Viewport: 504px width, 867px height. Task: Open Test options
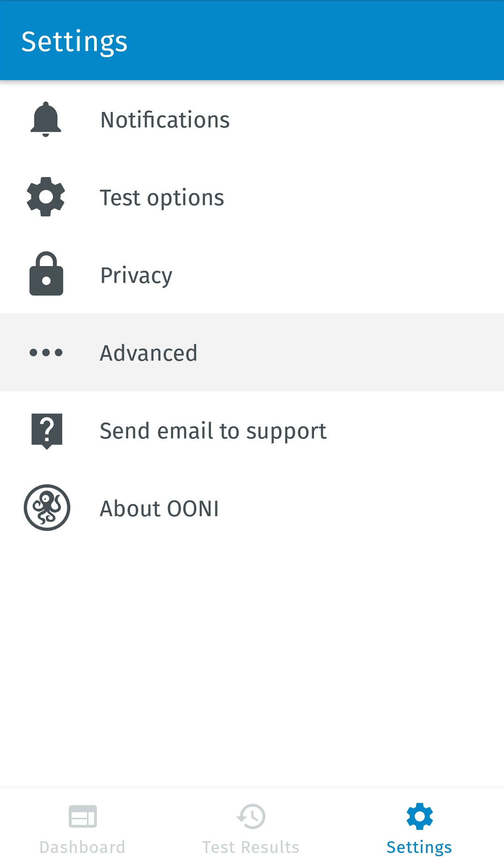(162, 198)
